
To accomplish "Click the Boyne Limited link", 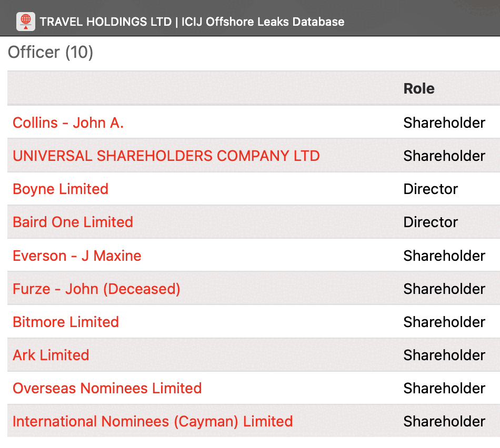I will coord(61,189).
